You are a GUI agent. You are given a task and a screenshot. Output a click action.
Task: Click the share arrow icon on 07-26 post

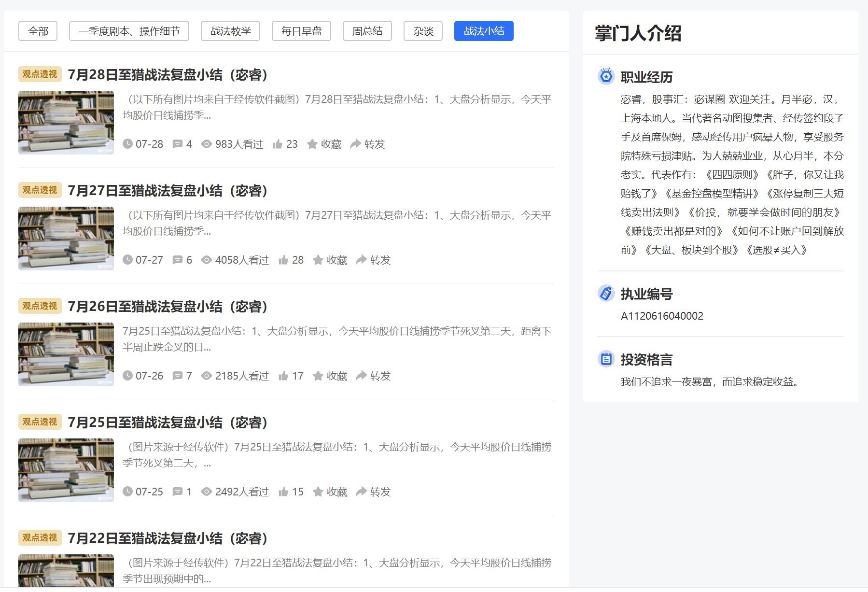coord(361,376)
